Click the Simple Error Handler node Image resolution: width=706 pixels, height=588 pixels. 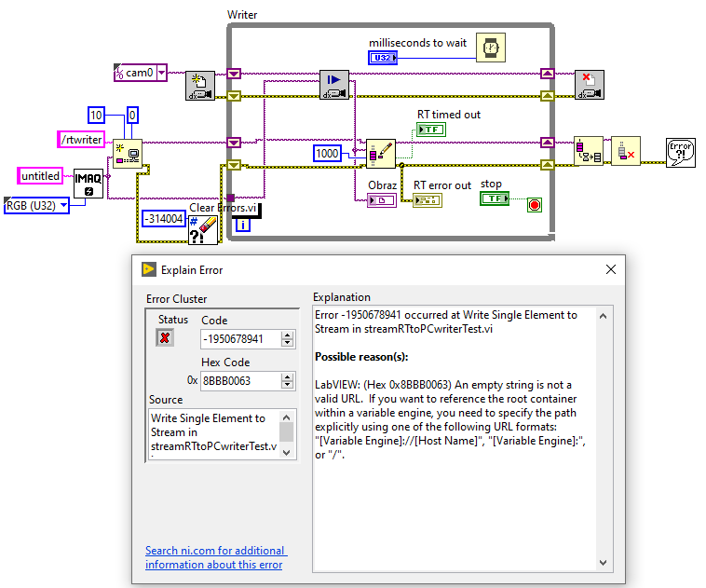coord(680,153)
